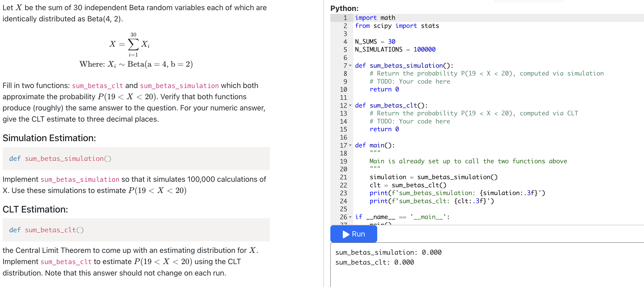644x287 pixels.
Task: Collapse the sum_betas_clt function fold arrow
Action: 350,105
